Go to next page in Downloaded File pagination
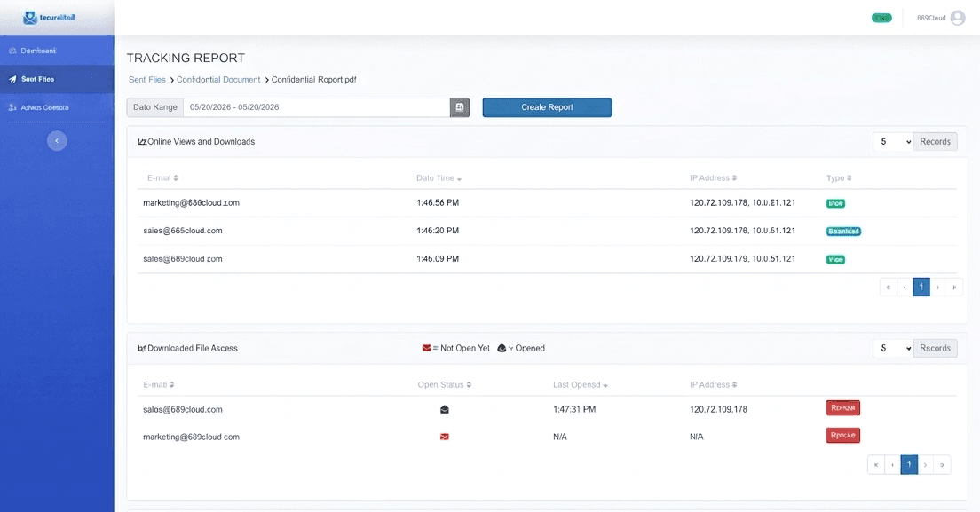Image resolution: width=980 pixels, height=512 pixels. [x=926, y=465]
